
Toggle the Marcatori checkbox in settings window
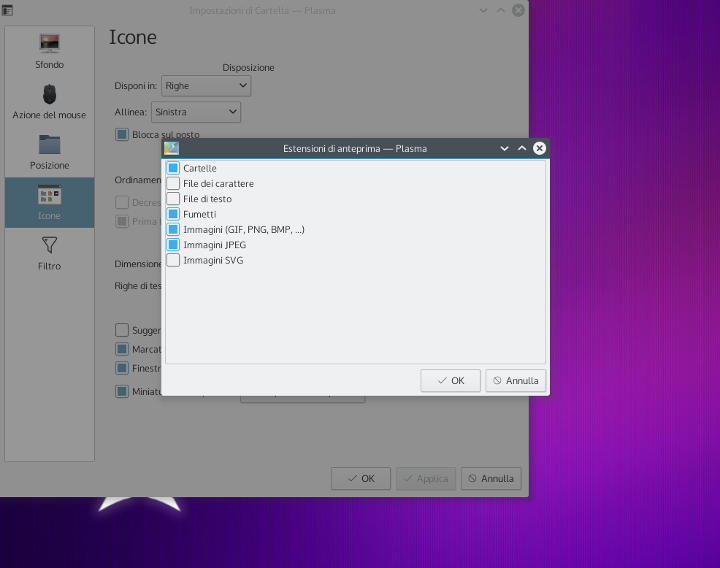(x=122, y=349)
